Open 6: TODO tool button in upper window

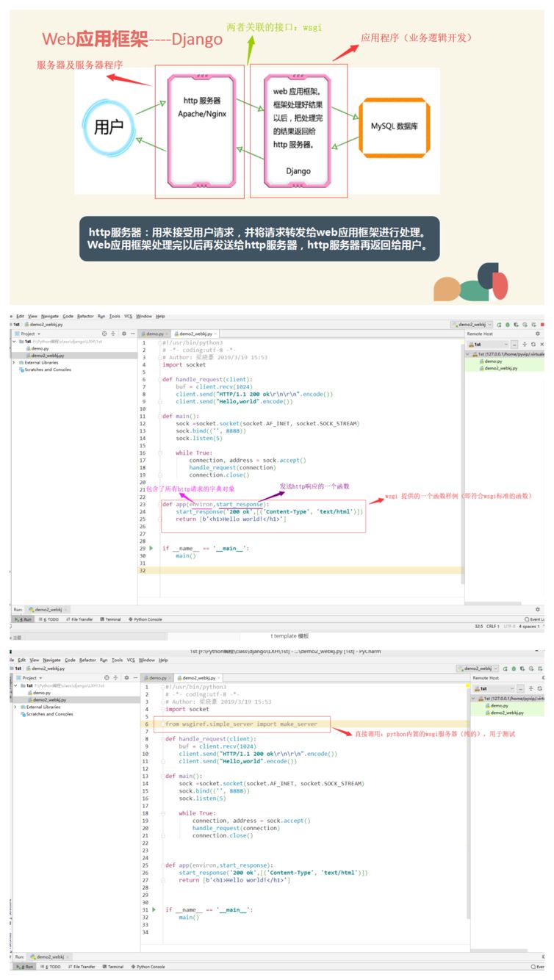tap(50, 619)
